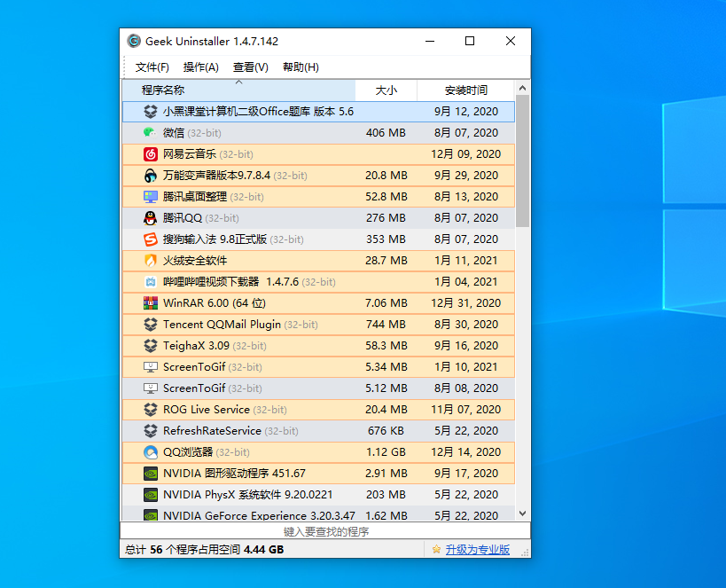Click the scrollbar up arrow

523,88
